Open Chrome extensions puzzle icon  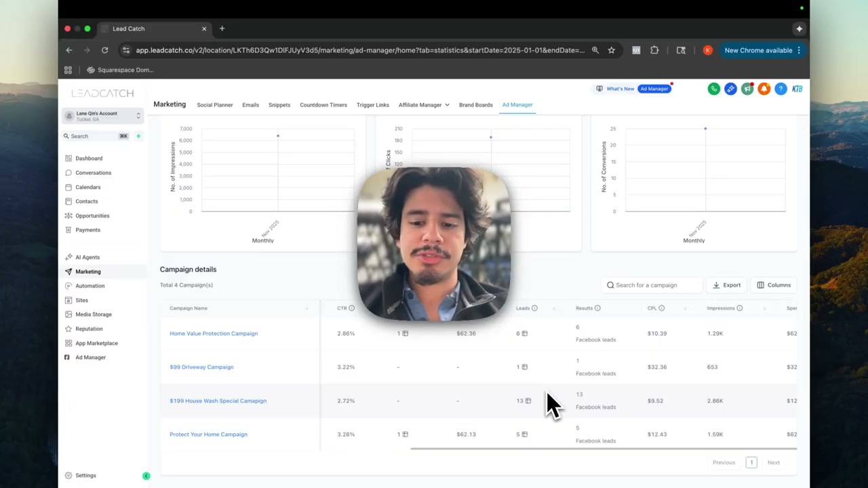[654, 50]
